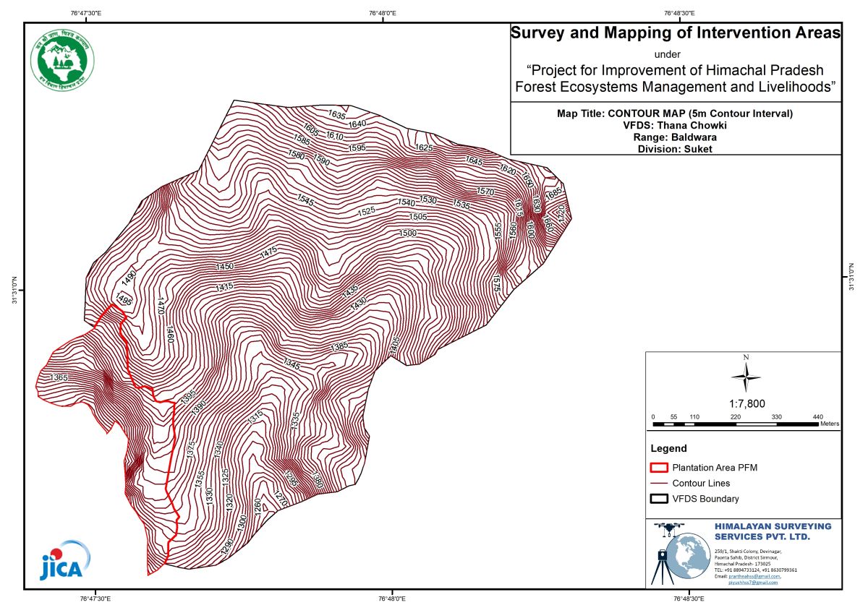Click the 1645 contour label

[475, 161]
